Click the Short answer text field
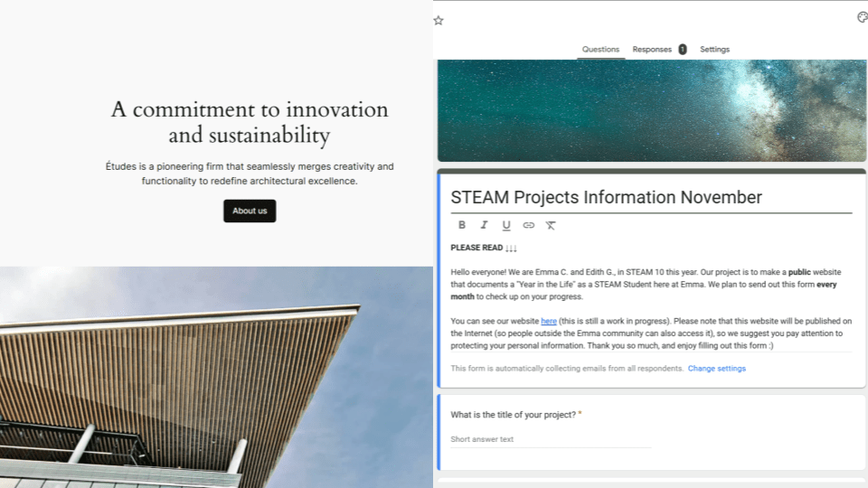Viewport: 868px width, 488px height. click(550, 439)
